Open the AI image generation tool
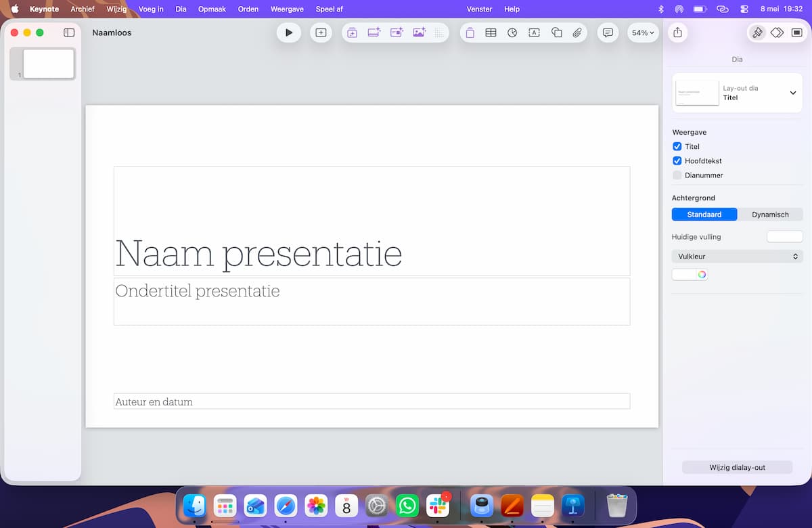Image resolution: width=812 pixels, height=528 pixels. 419,32
